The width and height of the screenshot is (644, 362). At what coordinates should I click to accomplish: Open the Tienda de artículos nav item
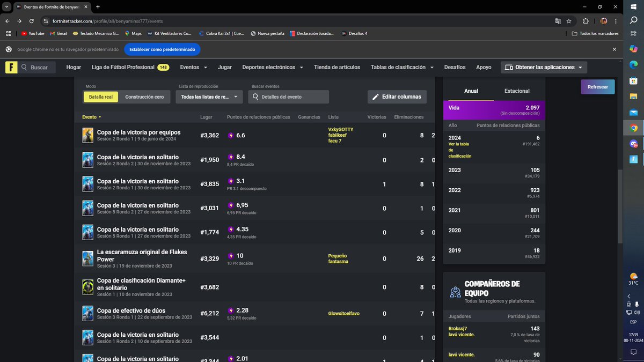[337, 68]
